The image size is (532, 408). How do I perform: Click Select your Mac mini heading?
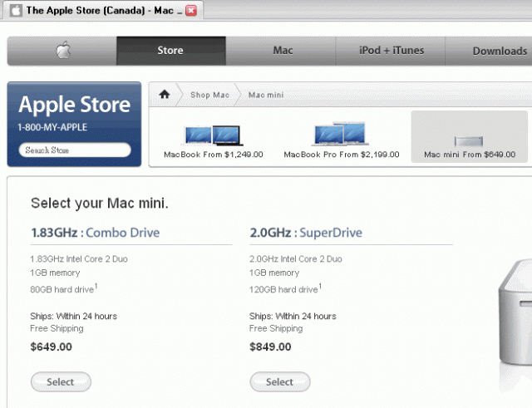pos(100,203)
